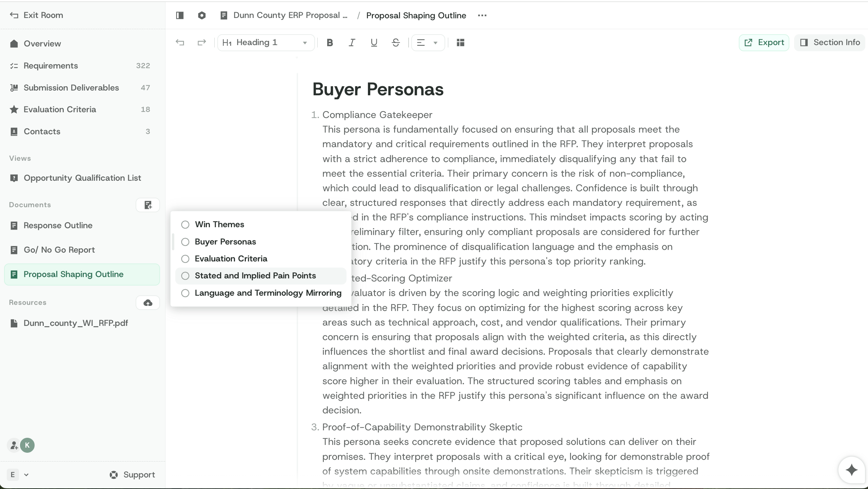This screenshot has width=868, height=489.
Task: Choose Language and Terminology Mirroring radio
Action: (x=185, y=293)
